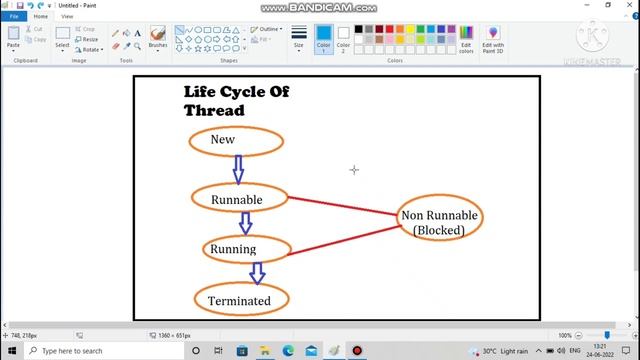Choose the Oval shape
The height and width of the screenshot is (360, 640).
[x=198, y=30]
